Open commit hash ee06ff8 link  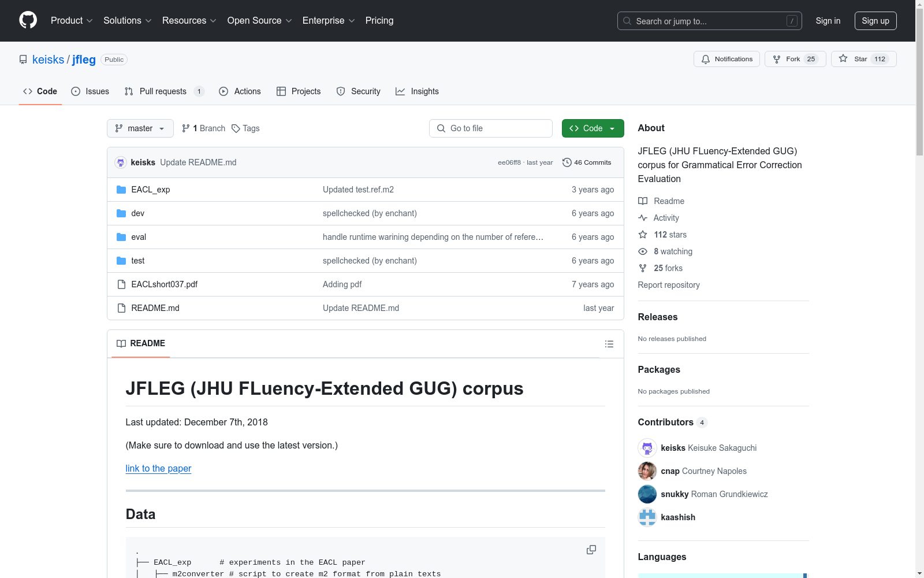pos(509,162)
